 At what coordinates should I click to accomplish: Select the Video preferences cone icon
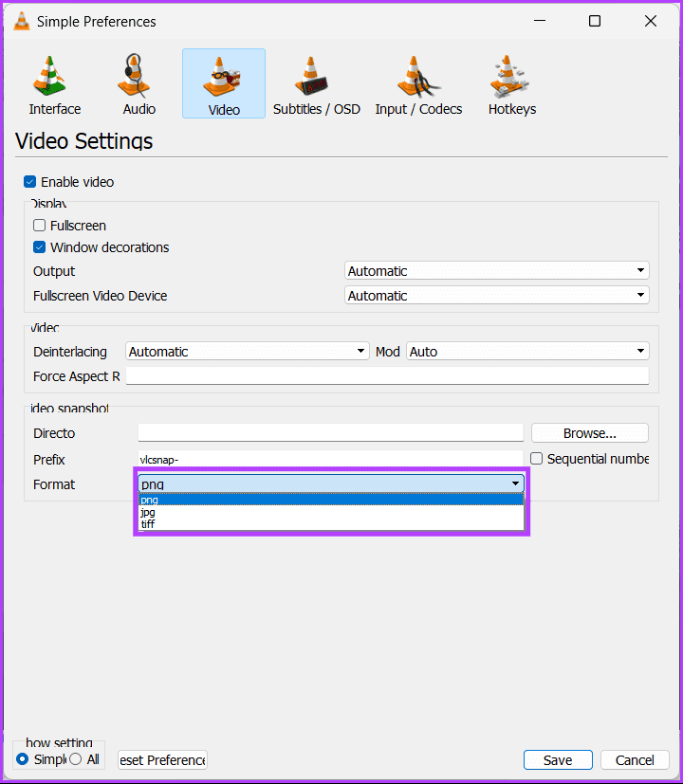point(223,77)
